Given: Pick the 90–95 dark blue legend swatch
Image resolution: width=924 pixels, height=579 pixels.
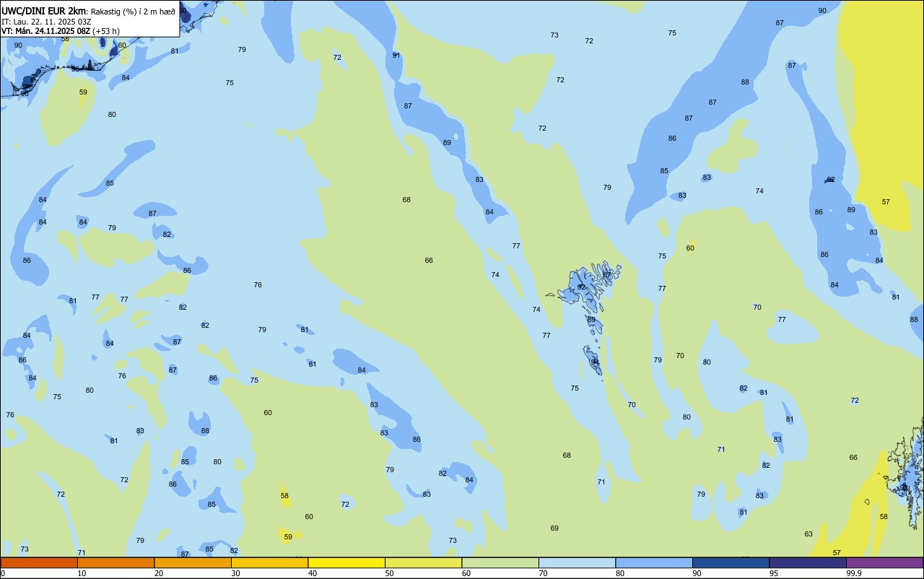Looking at the screenshot, I should (731, 562).
